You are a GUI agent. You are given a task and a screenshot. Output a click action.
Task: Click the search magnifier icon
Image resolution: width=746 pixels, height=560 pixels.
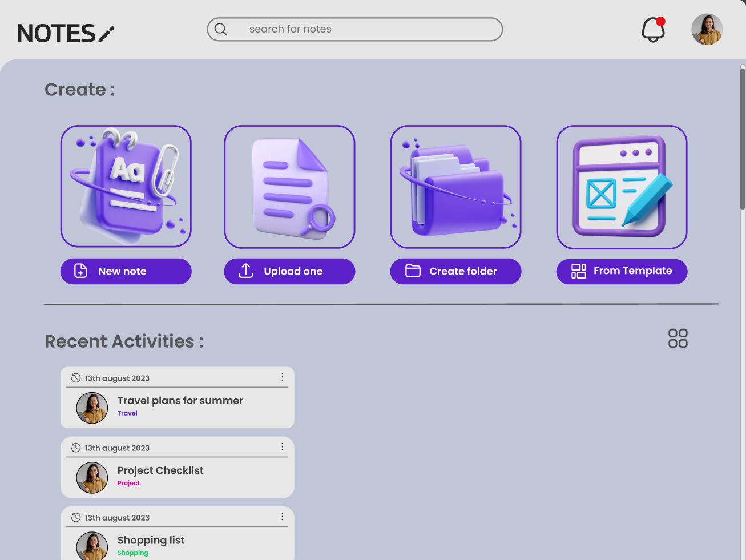click(221, 29)
